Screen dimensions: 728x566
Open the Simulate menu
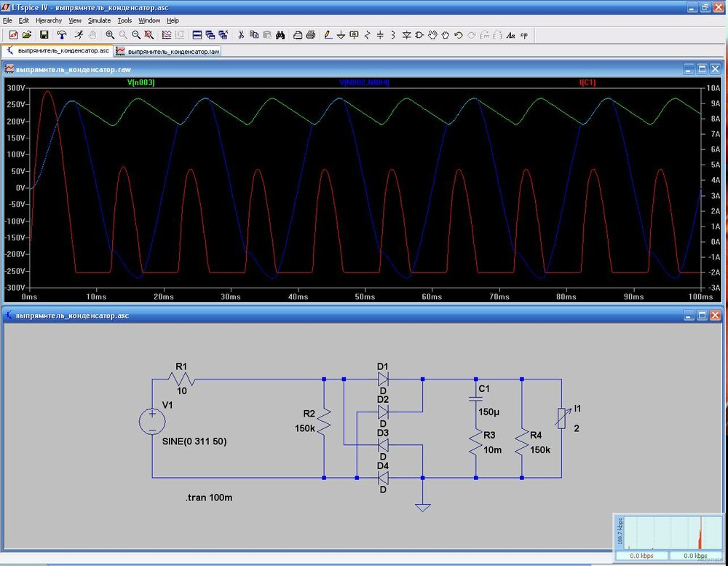pos(99,20)
